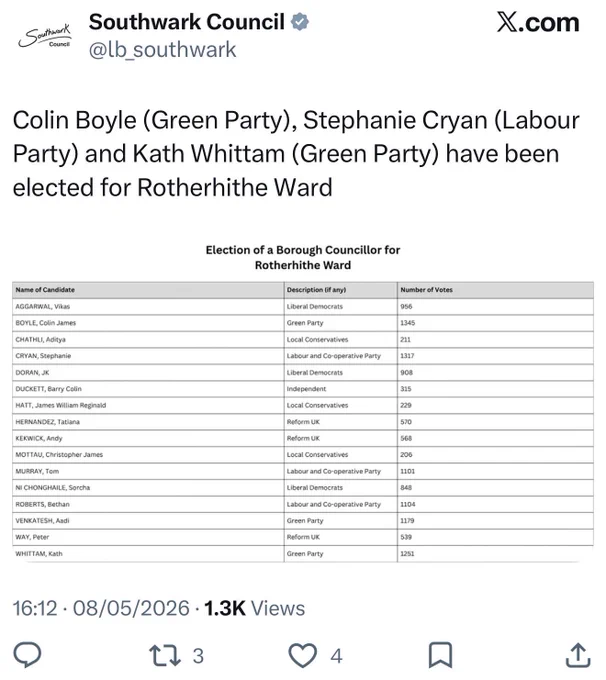View the 16:12 08/05/2026 timestamp
Image resolution: width=606 pixels, height=680 pixels.
coord(101,608)
